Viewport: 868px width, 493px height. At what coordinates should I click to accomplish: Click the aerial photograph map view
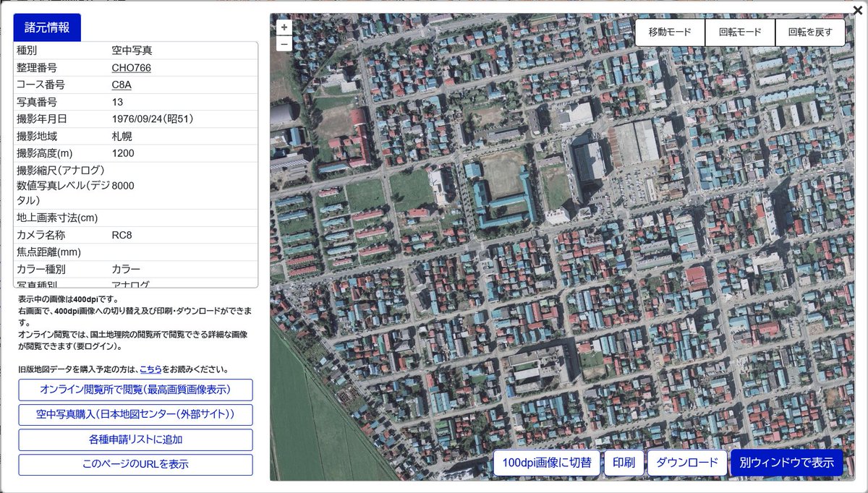point(562,246)
